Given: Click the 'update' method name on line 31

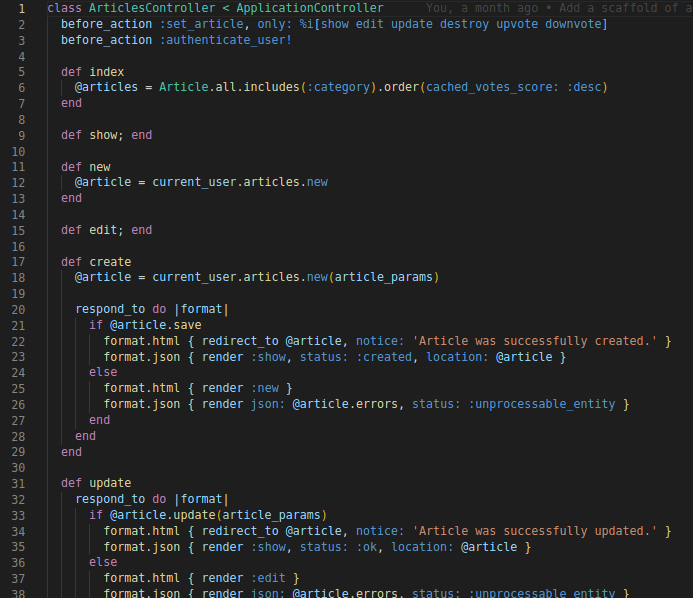Looking at the screenshot, I should click(x=110, y=483).
